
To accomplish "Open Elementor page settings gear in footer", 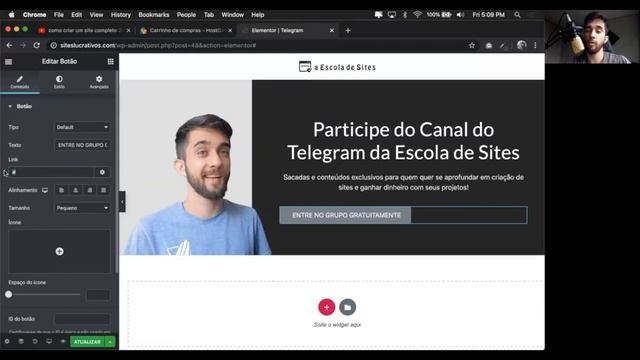I will coord(7,341).
